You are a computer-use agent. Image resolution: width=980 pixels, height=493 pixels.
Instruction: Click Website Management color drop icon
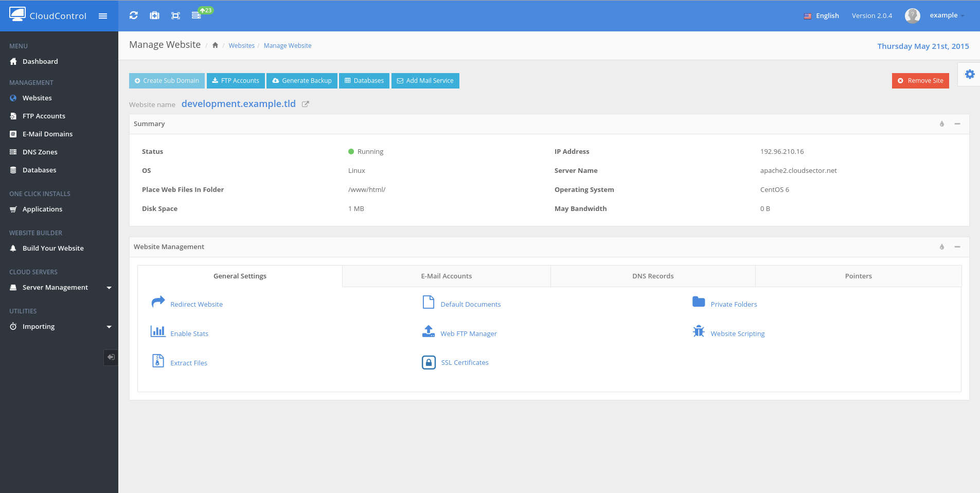942,247
